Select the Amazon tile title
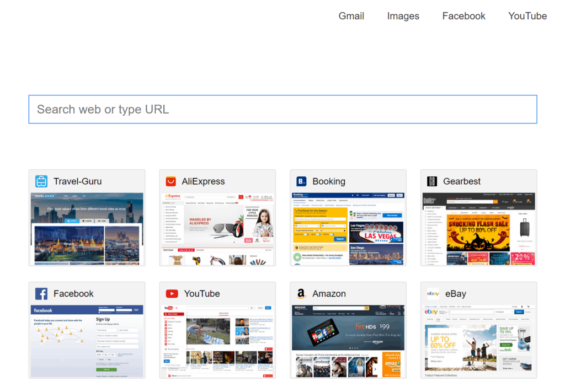 pyautogui.click(x=329, y=294)
